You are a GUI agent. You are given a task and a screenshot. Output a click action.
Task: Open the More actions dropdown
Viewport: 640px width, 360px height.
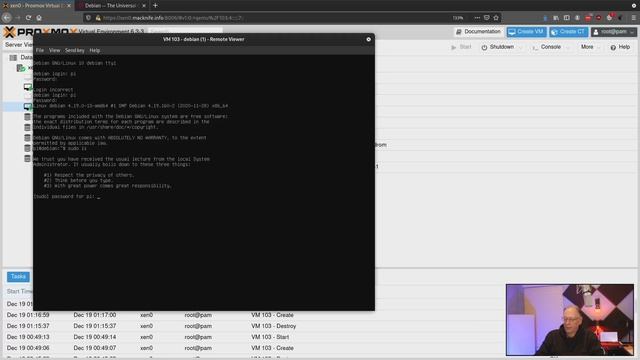point(590,47)
